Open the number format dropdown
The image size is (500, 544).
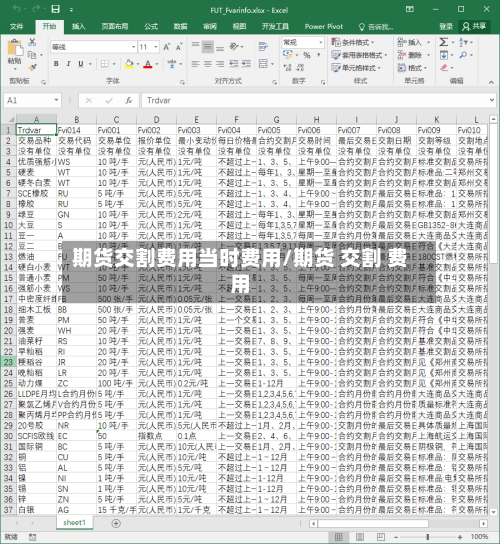321,42
